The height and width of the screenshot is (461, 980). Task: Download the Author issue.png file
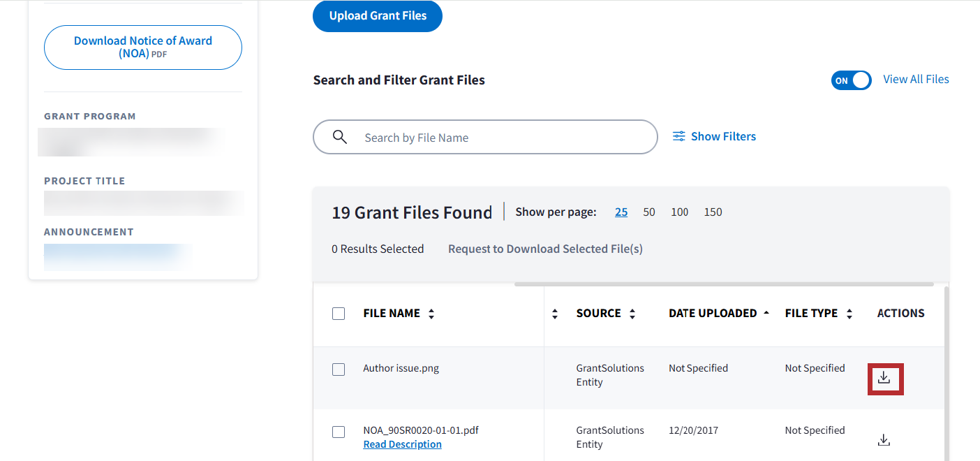click(884, 378)
